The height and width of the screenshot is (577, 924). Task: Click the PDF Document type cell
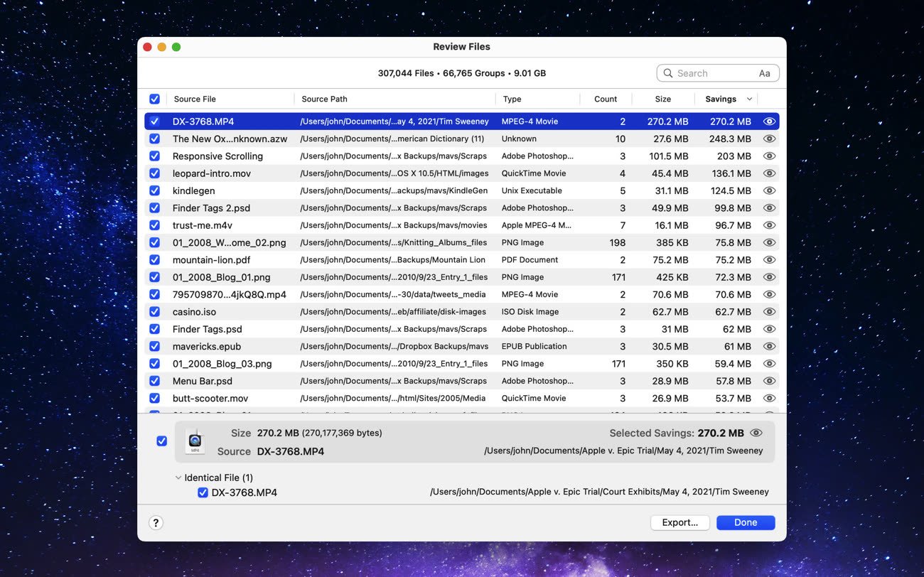[x=530, y=260]
